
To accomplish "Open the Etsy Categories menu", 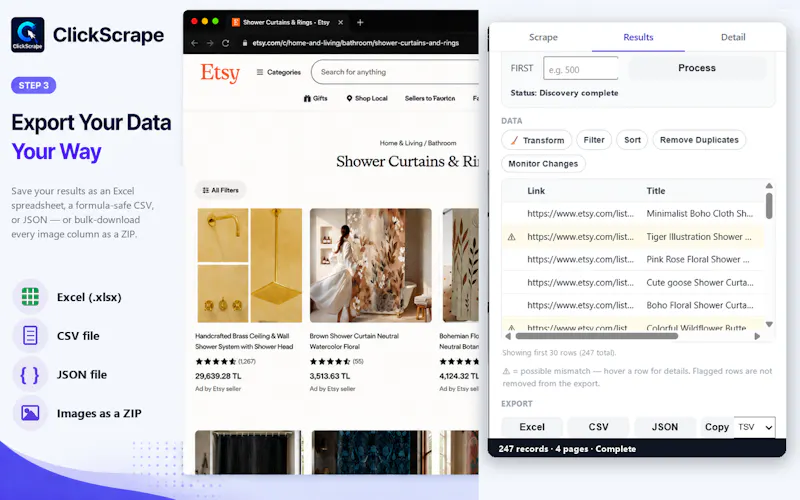I will coord(279,72).
